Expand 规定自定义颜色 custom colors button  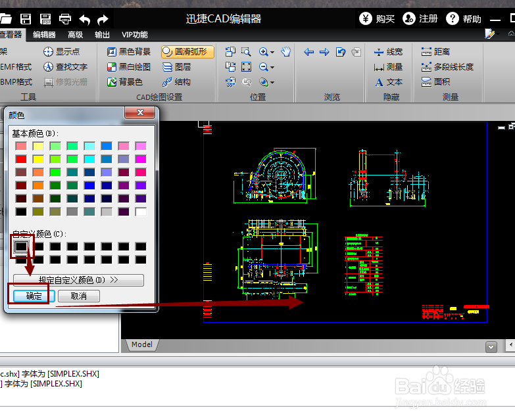78,280
